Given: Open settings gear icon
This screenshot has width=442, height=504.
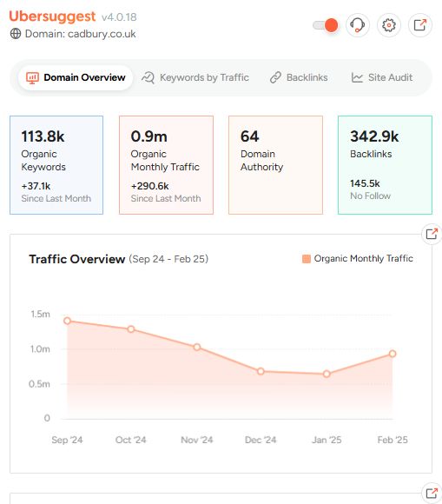Looking at the screenshot, I should [389, 25].
